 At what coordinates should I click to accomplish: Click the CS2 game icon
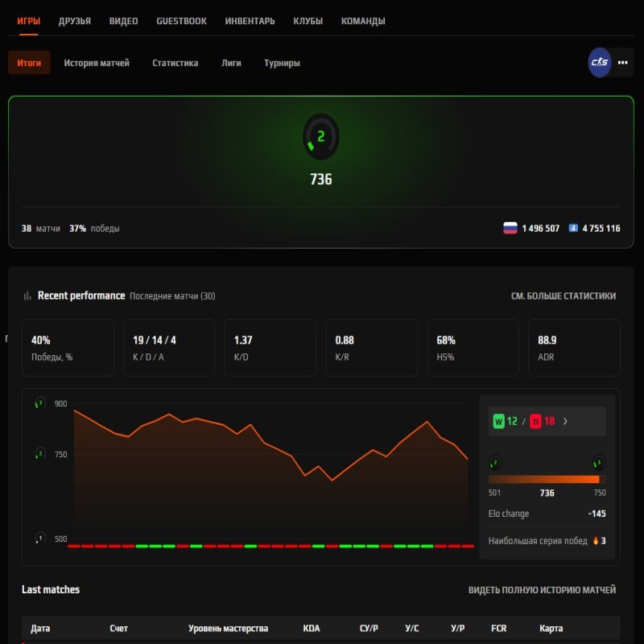599,63
